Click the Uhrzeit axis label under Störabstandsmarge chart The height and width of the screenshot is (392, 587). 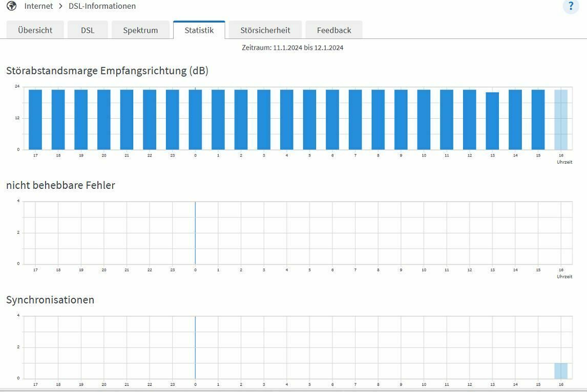pyautogui.click(x=564, y=162)
